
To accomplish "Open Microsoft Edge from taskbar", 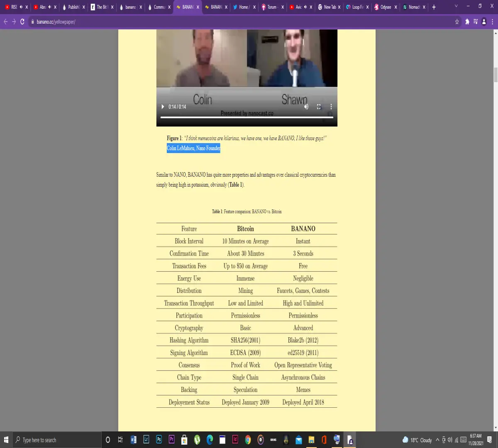I will pos(210,440).
